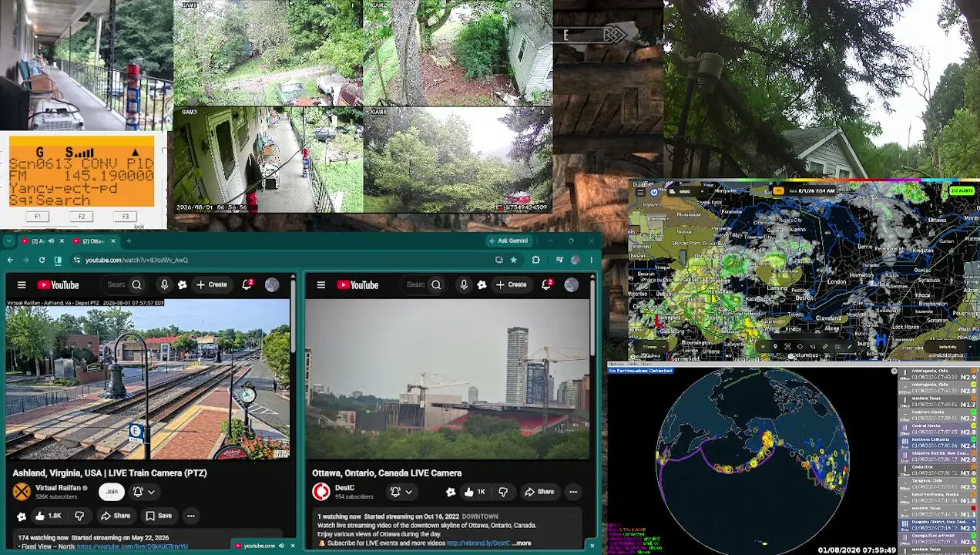The width and height of the screenshot is (980, 555).
Task: Click the Ashland live train video thumbnail
Action: [x=147, y=380]
